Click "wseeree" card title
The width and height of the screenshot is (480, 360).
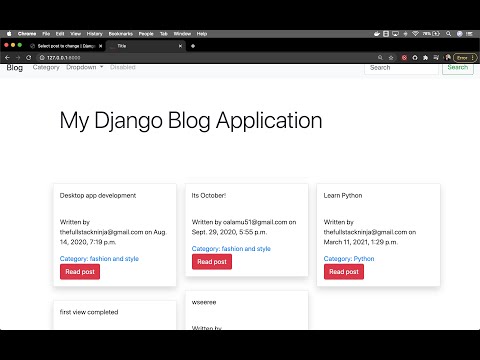click(x=204, y=302)
